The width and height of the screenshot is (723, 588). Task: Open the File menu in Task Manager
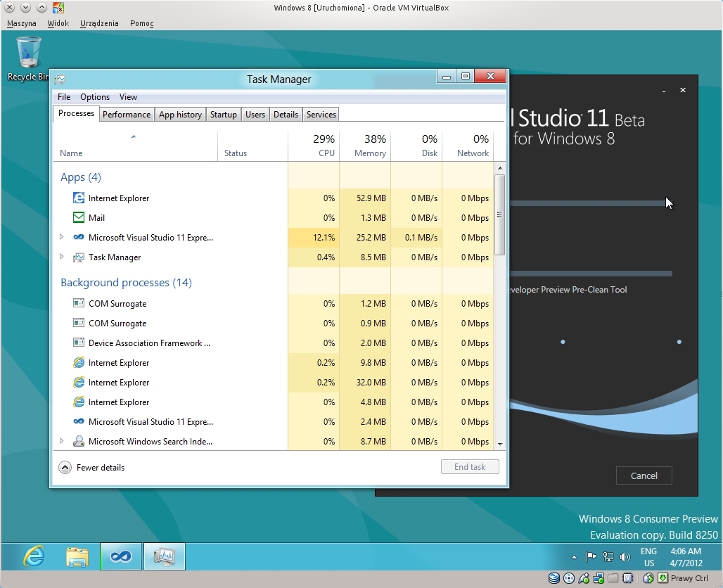coord(64,97)
